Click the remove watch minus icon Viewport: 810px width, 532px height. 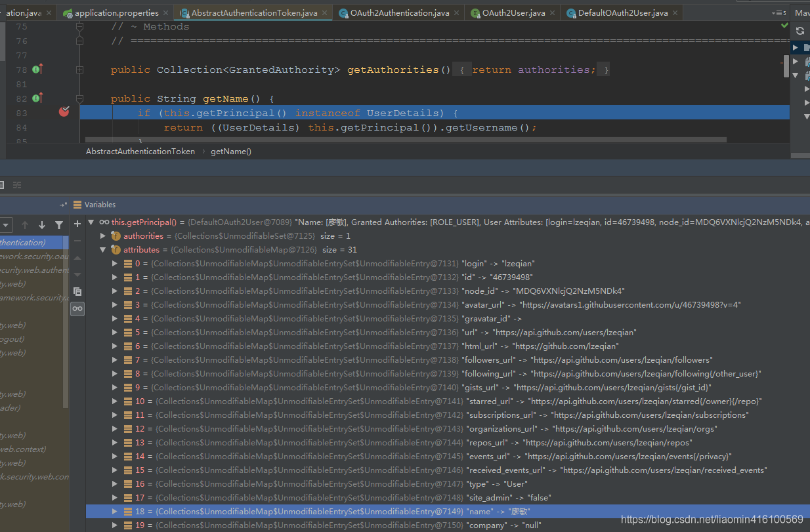tap(77, 241)
